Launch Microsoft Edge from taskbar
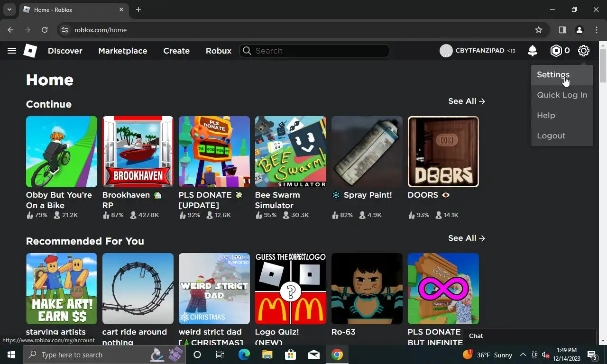Viewport: 607px width, 364px height. [244, 355]
